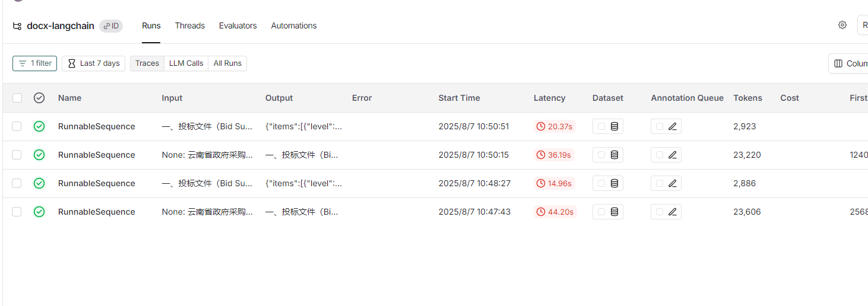Image resolution: width=868 pixels, height=306 pixels.
Task: Show LLM Calls view
Action: coord(186,63)
